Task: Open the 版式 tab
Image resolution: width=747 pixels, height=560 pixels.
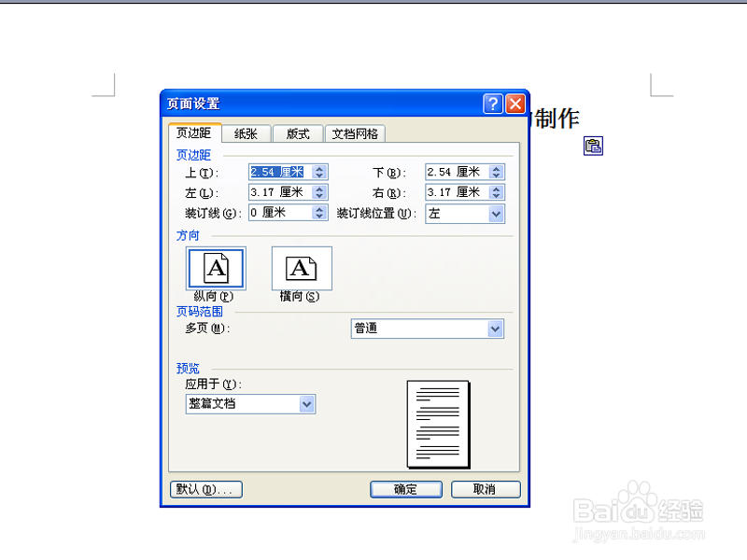Action: point(297,133)
